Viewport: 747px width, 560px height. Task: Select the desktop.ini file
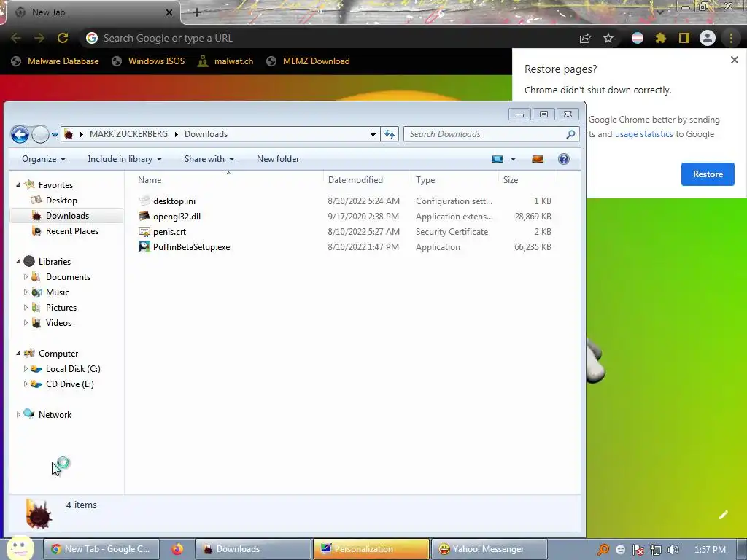tap(174, 201)
